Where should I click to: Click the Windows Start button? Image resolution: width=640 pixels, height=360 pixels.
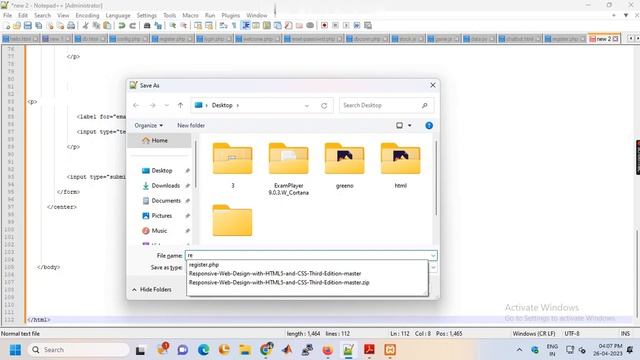pyautogui.click(x=15, y=350)
